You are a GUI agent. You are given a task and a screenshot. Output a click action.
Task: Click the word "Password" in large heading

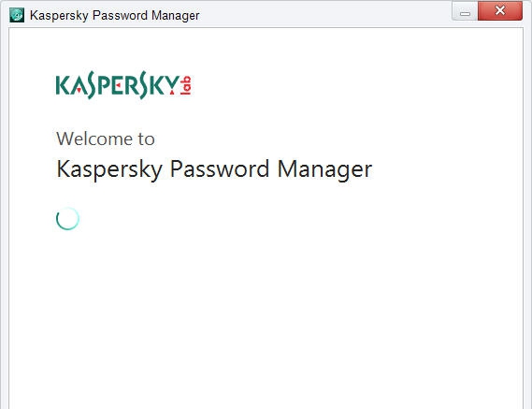[x=220, y=168]
